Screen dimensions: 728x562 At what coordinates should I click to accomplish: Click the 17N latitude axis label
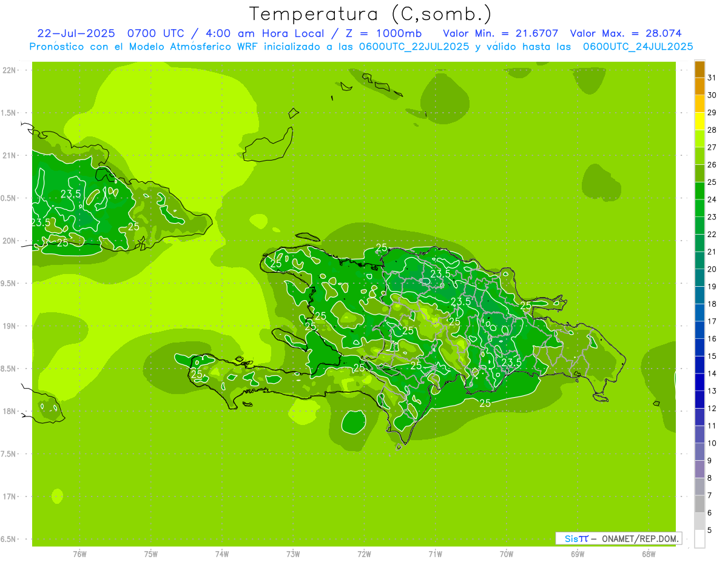pos(9,497)
